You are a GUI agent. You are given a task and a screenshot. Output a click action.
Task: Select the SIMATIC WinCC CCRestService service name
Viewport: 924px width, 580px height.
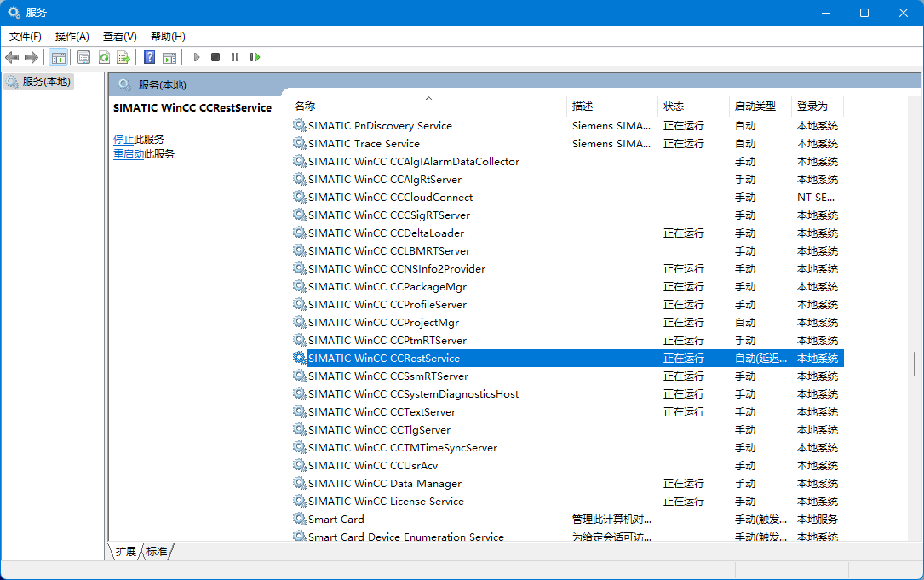(383, 359)
